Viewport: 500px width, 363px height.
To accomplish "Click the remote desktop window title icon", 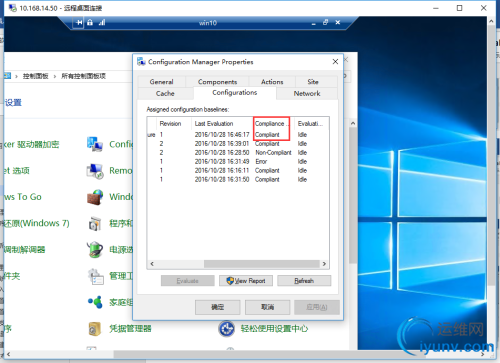I will [x=13, y=8].
